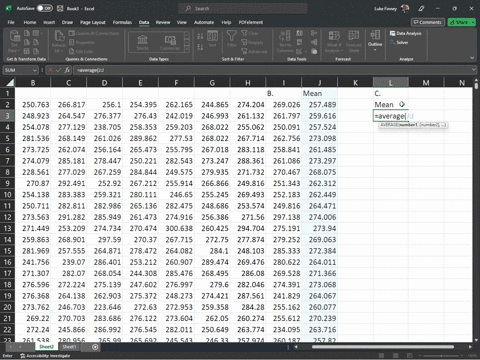The height and width of the screenshot is (360, 480).
Task: Click the Select All corner triangle
Action: (x=10, y=82)
